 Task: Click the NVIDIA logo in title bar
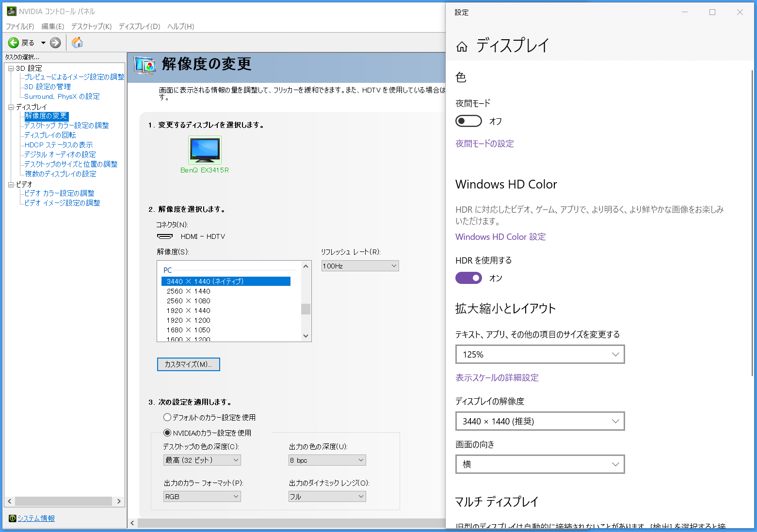[x=12, y=11]
